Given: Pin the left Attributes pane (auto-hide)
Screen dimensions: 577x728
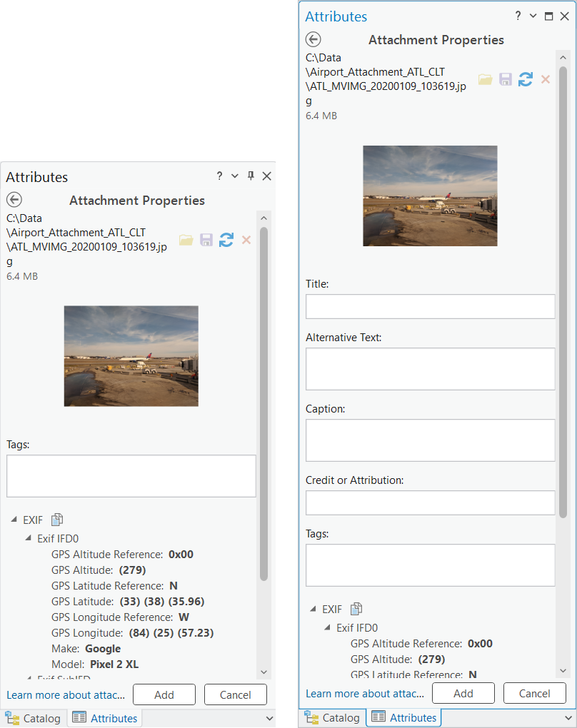Looking at the screenshot, I should tap(251, 176).
